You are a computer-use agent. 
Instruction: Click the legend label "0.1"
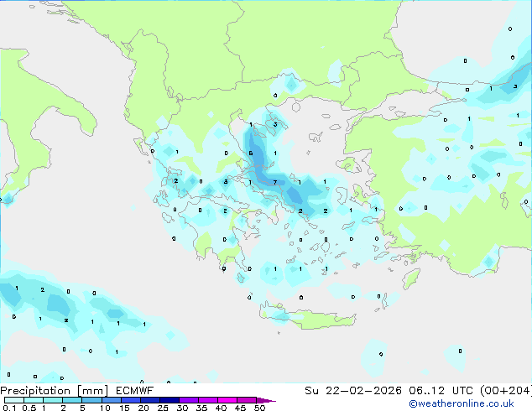(9, 408)
